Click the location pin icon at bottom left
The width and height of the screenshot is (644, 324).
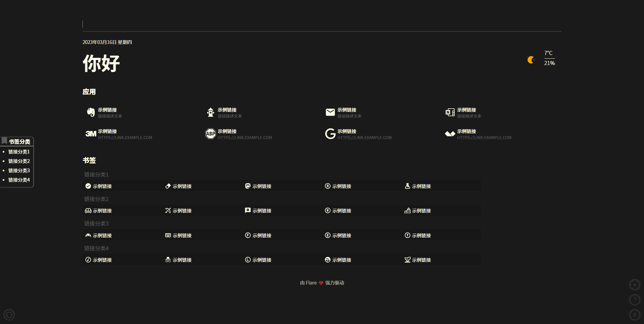coord(9,315)
